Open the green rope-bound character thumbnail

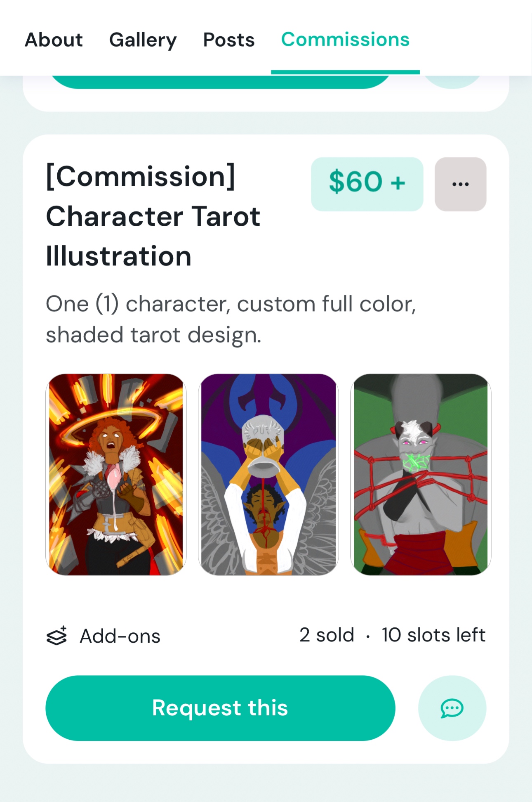420,474
